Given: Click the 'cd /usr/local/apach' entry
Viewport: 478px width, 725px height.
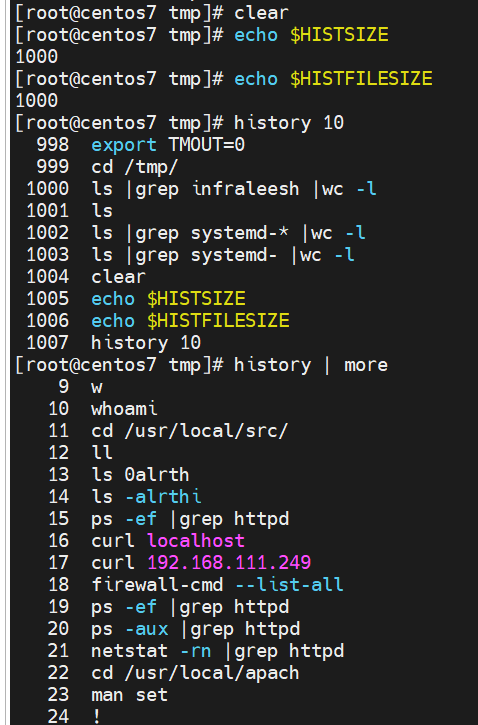Looking at the screenshot, I should [x=195, y=673].
